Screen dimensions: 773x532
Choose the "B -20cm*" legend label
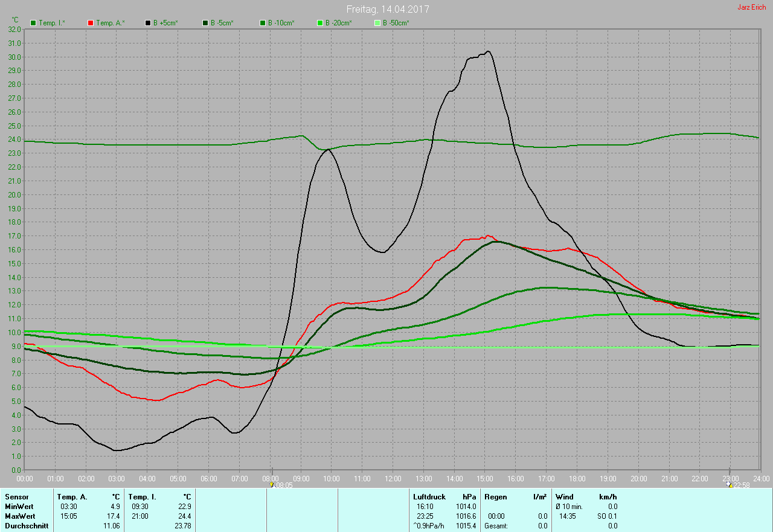(x=338, y=23)
